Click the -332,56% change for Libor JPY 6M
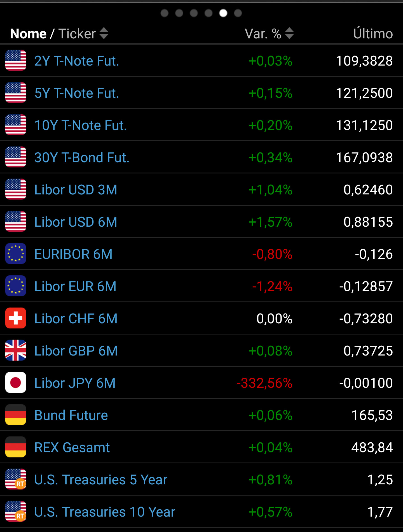 [264, 383]
